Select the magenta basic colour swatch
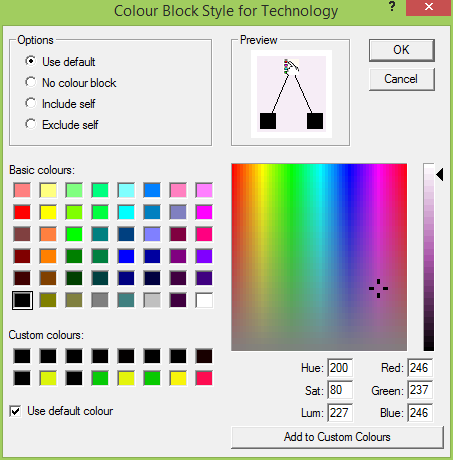This screenshot has width=453, height=460. point(204,212)
